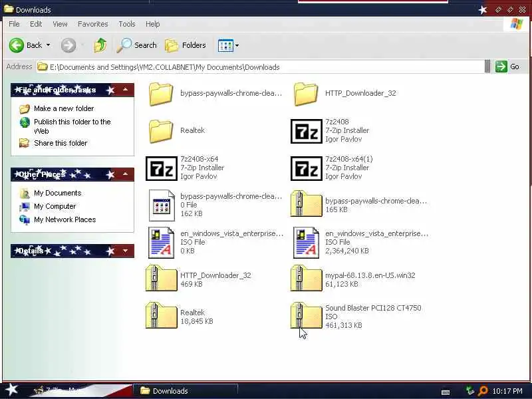
Task: Click the Make a new folder icon
Action: [25, 108]
